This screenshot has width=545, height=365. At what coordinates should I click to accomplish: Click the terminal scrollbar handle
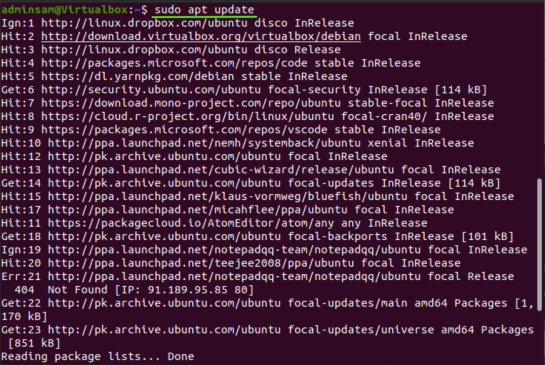tap(539, 244)
